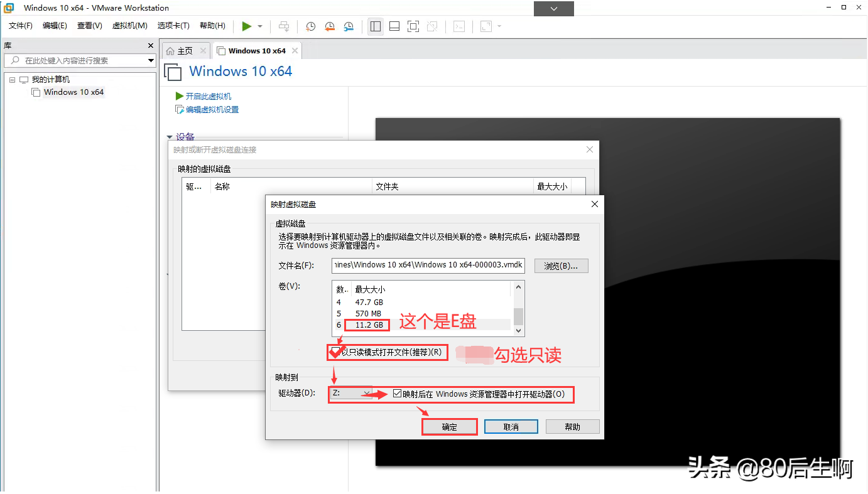This screenshot has height=494, width=868.
Task: Open the 选项卡(T) menu
Action: (173, 26)
